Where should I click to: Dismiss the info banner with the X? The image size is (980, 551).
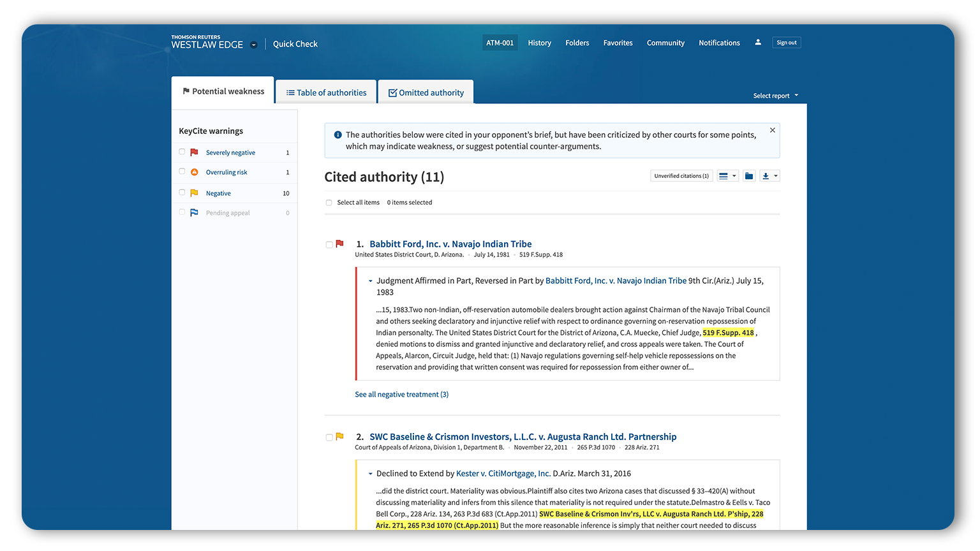[773, 130]
